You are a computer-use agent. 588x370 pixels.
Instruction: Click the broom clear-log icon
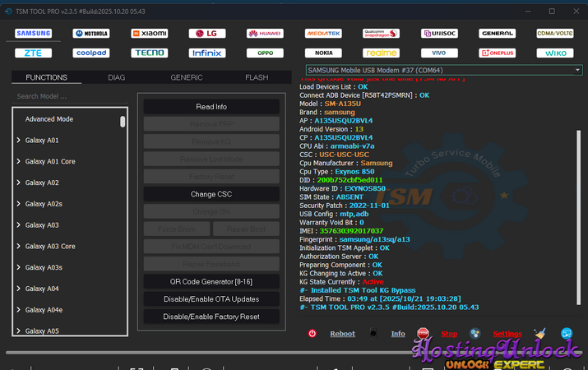click(540, 334)
